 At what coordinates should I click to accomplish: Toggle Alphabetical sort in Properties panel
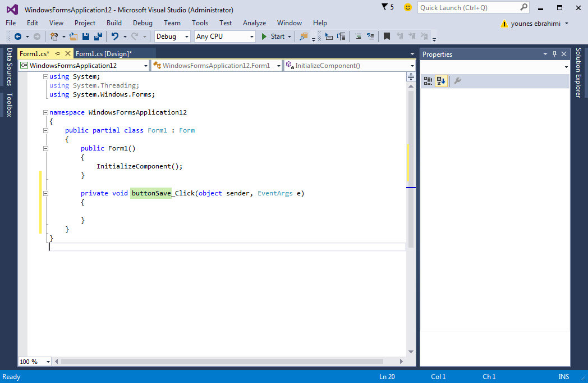pyautogui.click(x=441, y=81)
